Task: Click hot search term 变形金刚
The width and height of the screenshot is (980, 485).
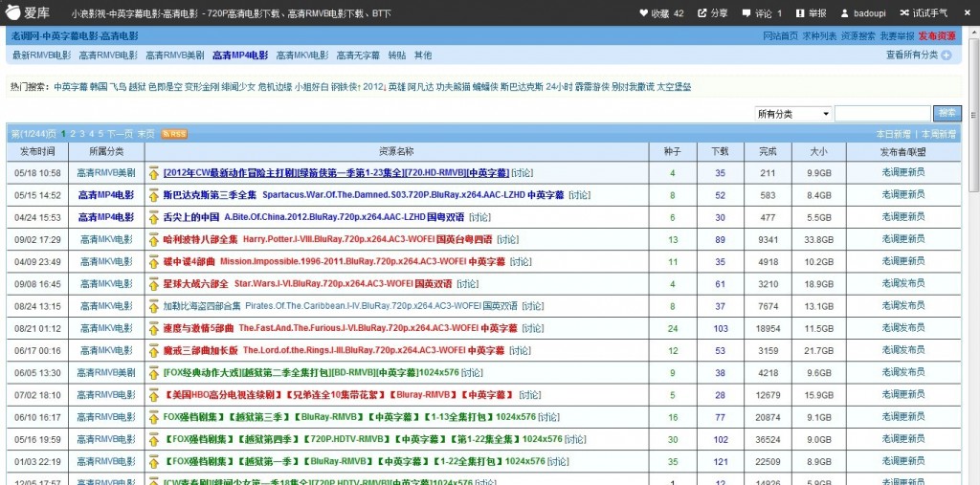Action: coord(201,87)
